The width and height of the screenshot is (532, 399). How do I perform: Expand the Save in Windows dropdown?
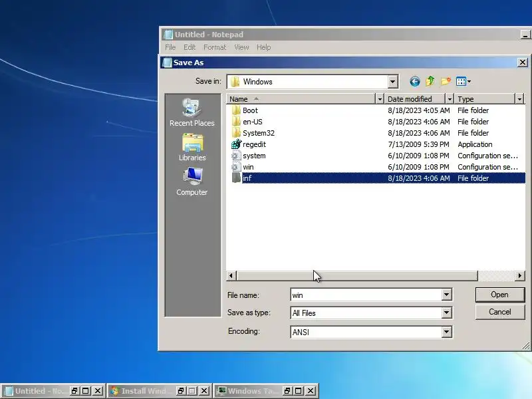[392, 82]
